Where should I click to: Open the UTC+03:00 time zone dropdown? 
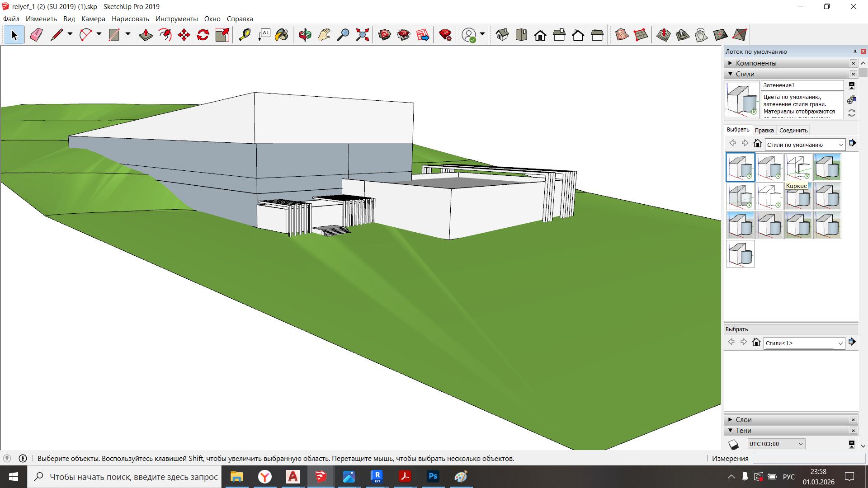pos(800,444)
